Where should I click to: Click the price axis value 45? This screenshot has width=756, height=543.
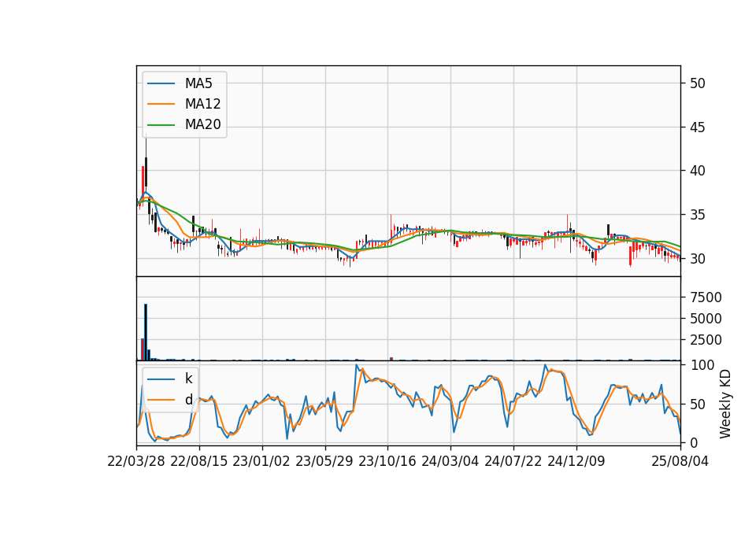point(697,127)
